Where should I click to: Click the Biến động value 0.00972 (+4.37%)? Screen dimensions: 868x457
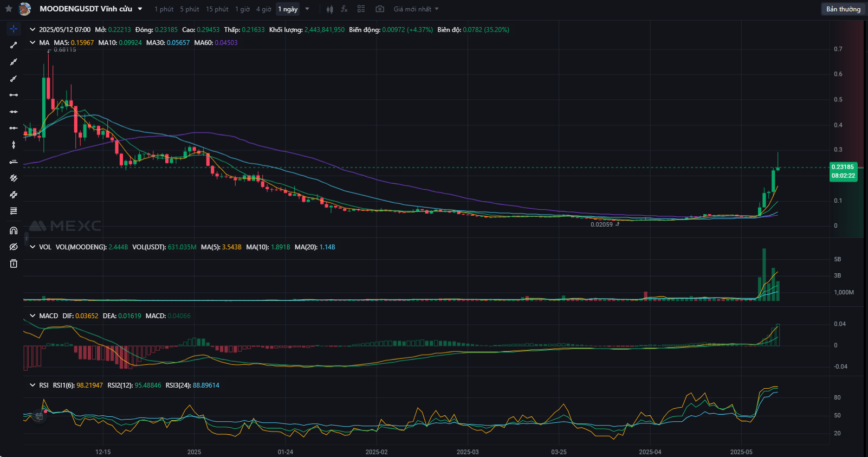(407, 30)
